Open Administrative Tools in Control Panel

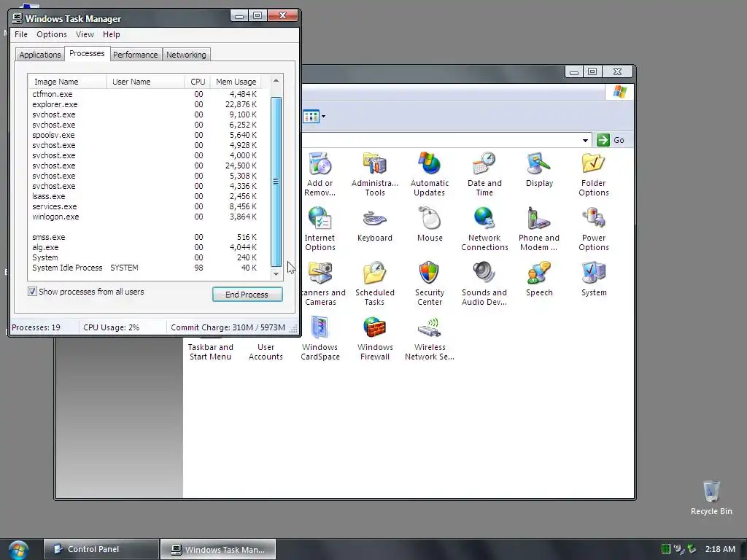coord(374,174)
